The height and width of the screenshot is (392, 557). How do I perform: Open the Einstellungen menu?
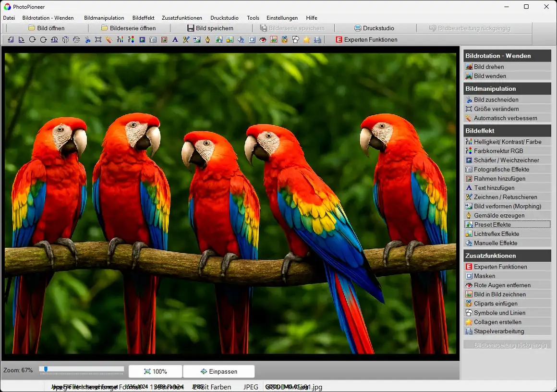click(x=282, y=18)
